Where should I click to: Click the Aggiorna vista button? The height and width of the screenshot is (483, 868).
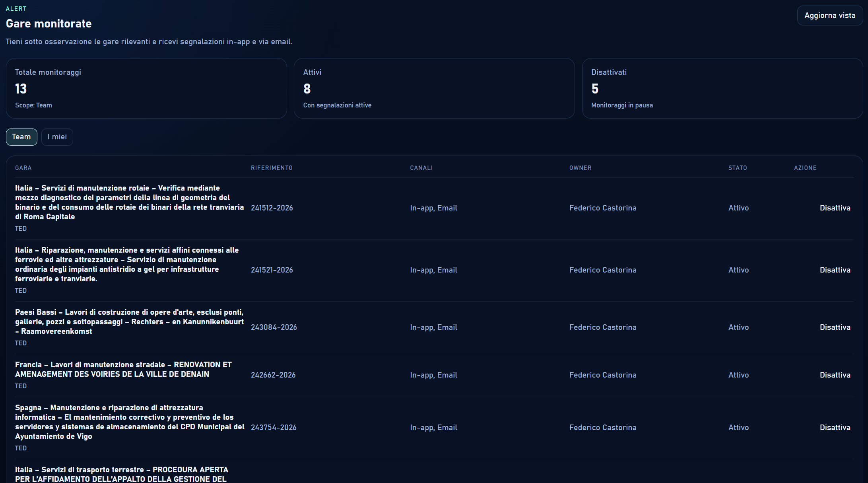[829, 16]
